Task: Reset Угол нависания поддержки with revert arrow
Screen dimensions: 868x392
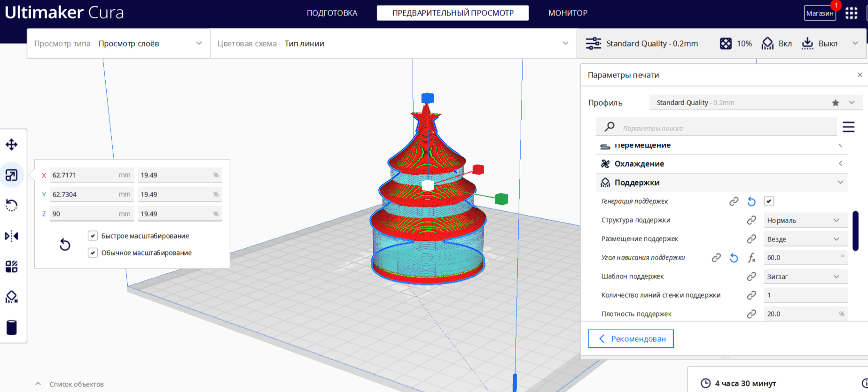Action: (x=734, y=258)
